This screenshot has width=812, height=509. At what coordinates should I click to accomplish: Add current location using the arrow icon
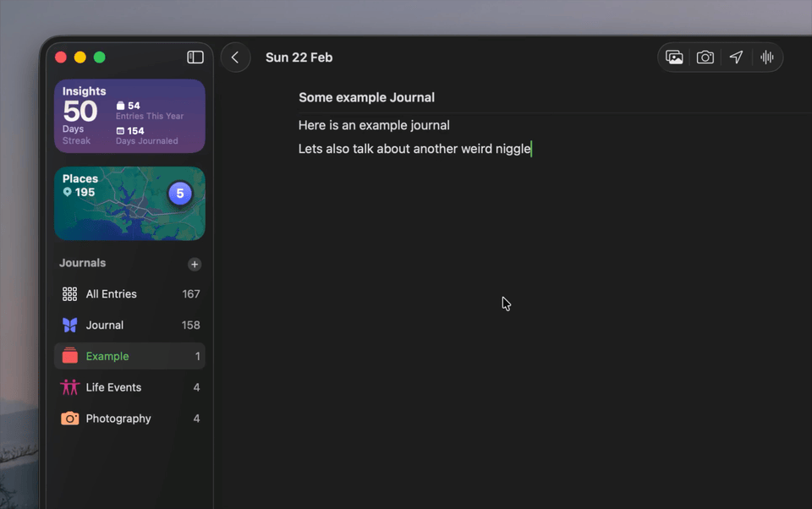(736, 57)
